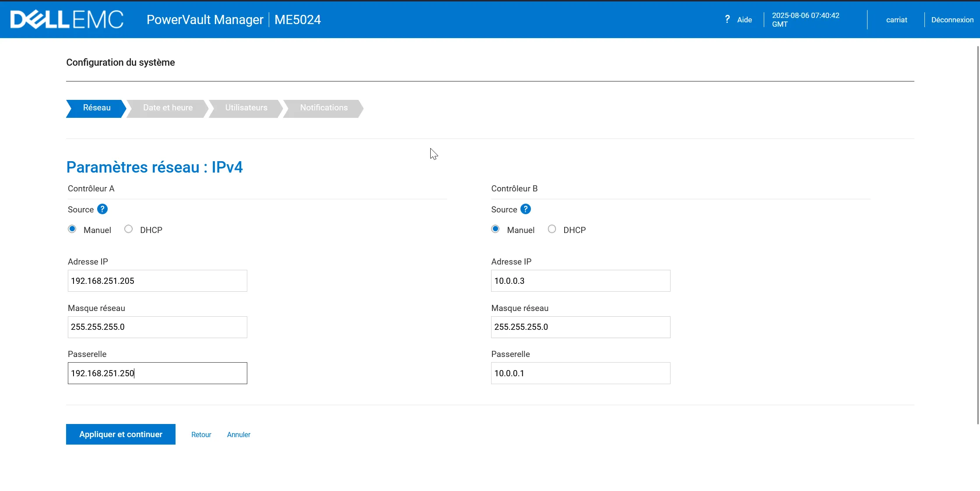The height and width of the screenshot is (491, 980).
Task: Open the Notifications wizard step
Action: (323, 108)
